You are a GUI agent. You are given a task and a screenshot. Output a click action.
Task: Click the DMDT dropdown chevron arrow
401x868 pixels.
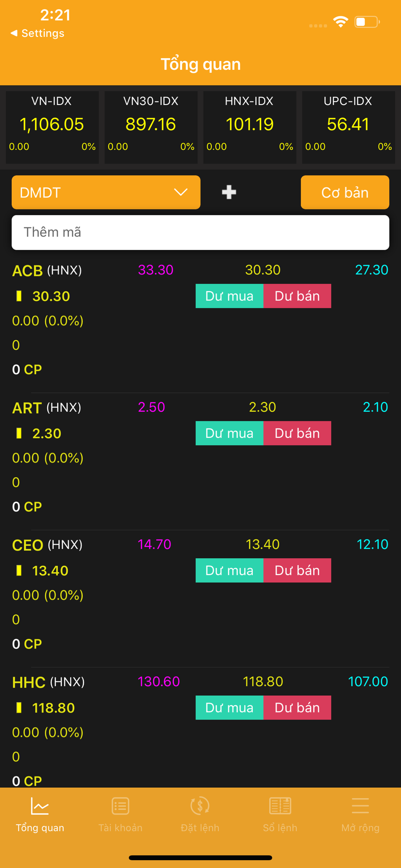click(181, 192)
